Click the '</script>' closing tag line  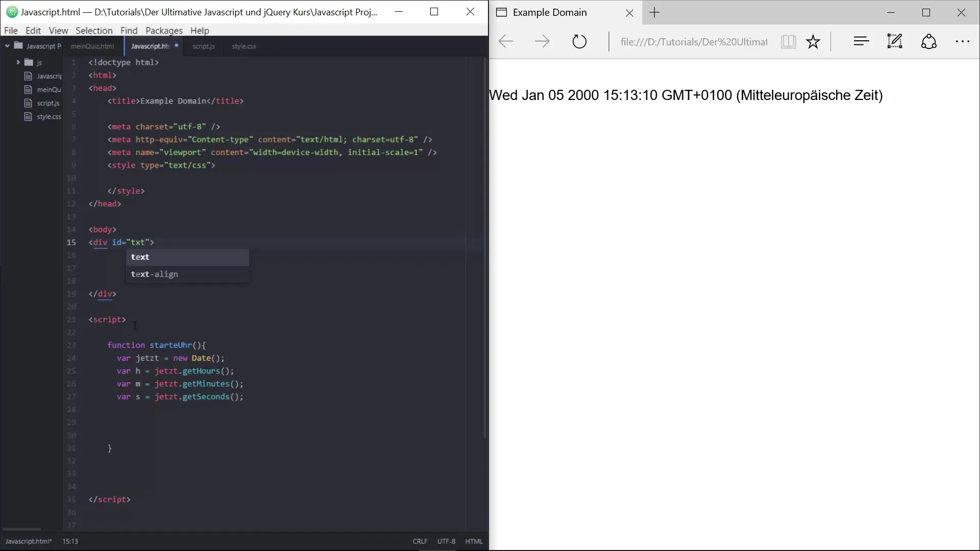click(109, 499)
